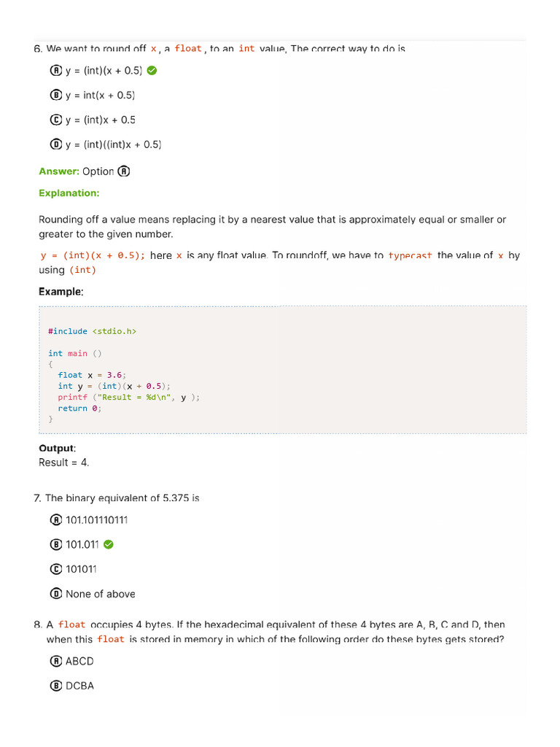Screen dimensions: 560x747
Task: Select option B 'DCBA' for question 8
Action: coord(56,686)
